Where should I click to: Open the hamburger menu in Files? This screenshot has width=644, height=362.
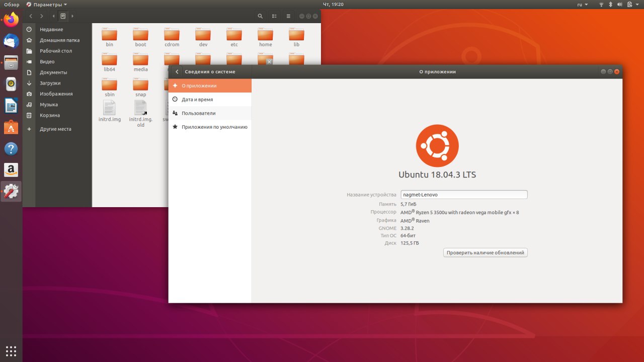(288, 16)
